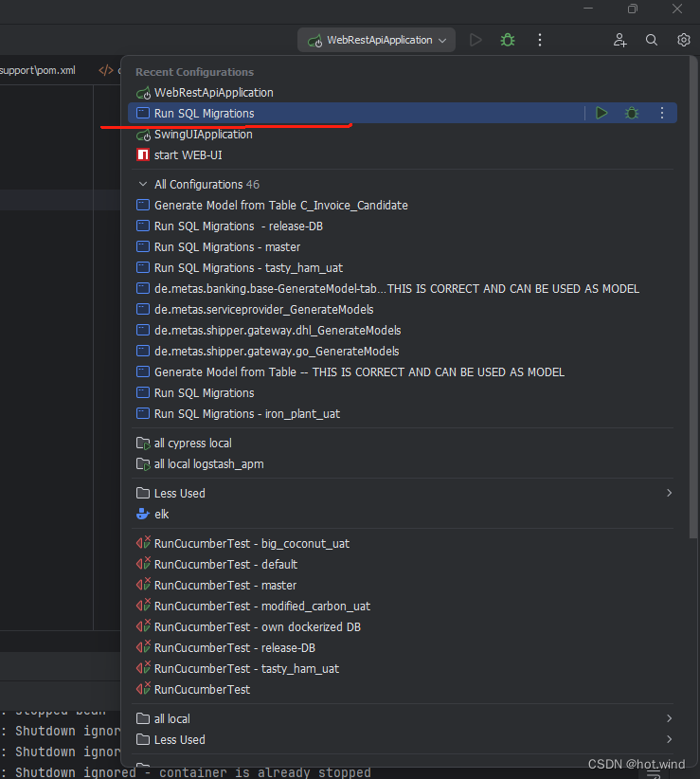Image resolution: width=700 pixels, height=779 pixels.
Task: Select de.metas.shipper.gateway.dhl_GenerateModels
Action: [403, 331]
